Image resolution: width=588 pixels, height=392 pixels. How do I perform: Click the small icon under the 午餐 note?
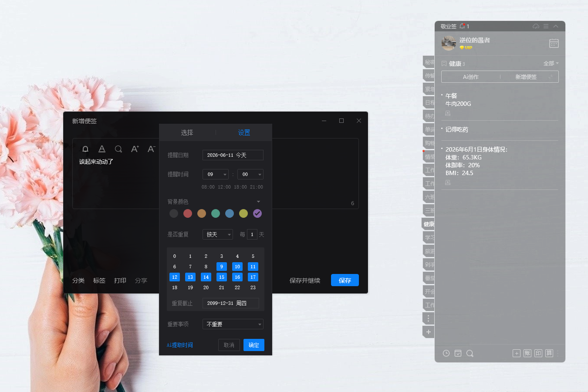(x=448, y=113)
